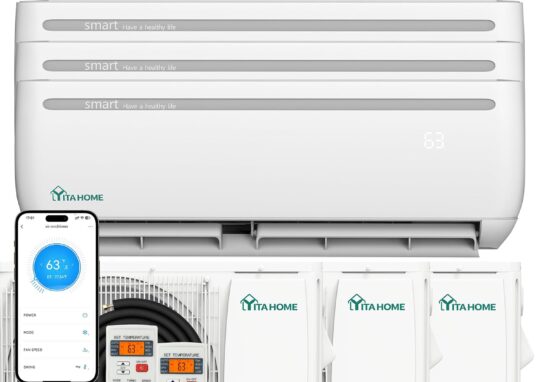Viewport: 538px width, 382px height.
Task: Click the temperature up arrow on left remote
Action: (x=123, y=364)
